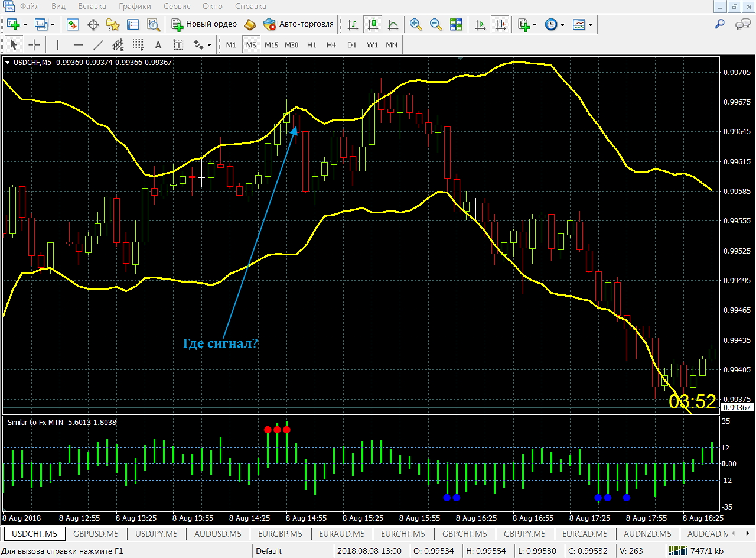The image size is (756, 558).
Task: Switch to candlestick chart mode
Action: (373, 24)
